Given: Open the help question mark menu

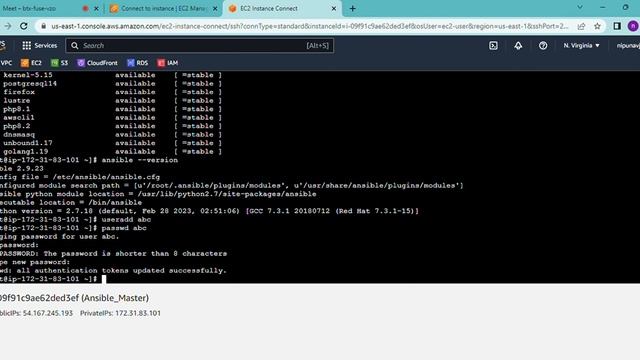Looking at the screenshot, I should 543,46.
